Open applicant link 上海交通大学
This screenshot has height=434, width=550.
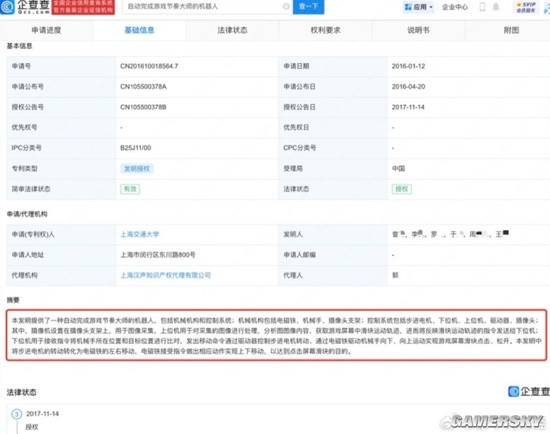tap(140, 234)
